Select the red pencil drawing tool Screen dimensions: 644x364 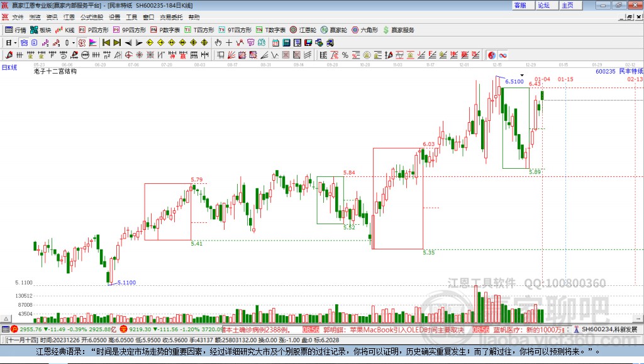pos(9,55)
